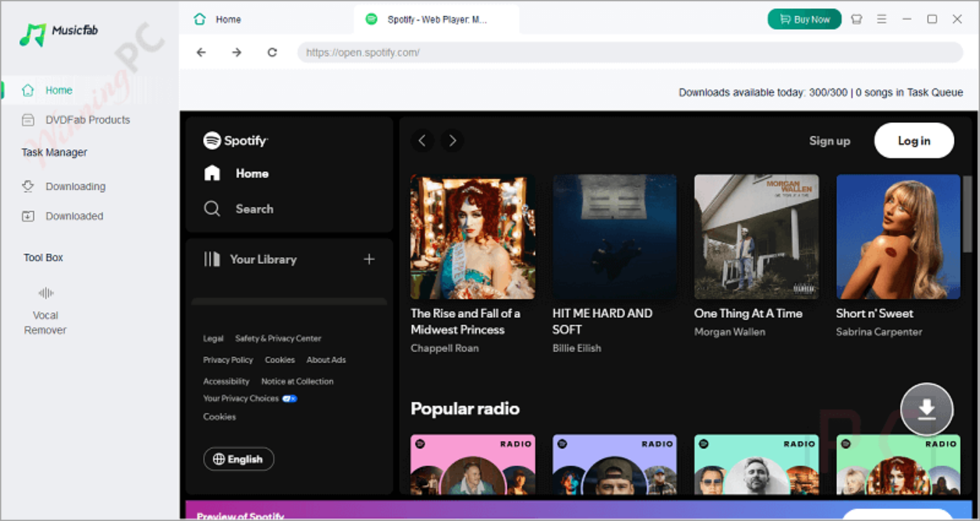Open Spotify Search from the sidebar
This screenshot has height=521, width=980.
click(x=254, y=209)
